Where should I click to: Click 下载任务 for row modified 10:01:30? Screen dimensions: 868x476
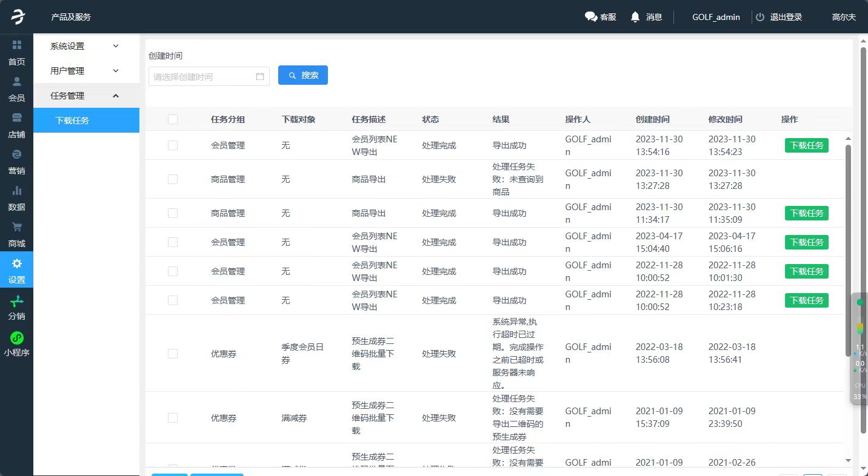pyautogui.click(x=806, y=271)
